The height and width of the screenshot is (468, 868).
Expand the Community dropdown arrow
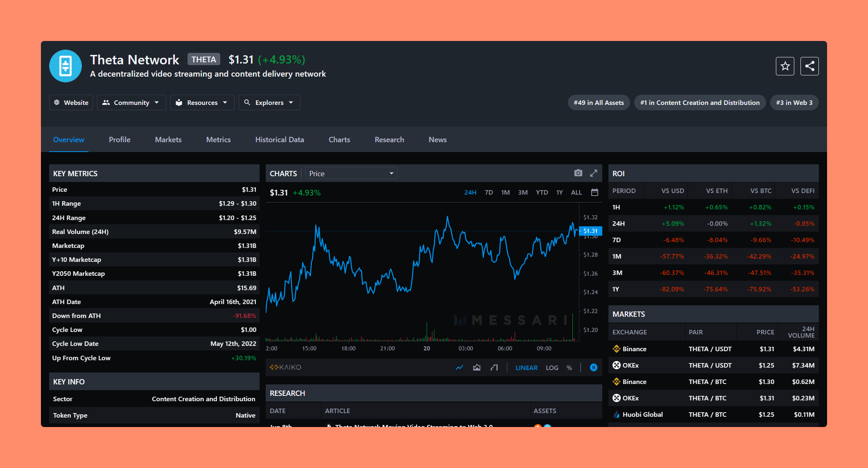point(157,102)
